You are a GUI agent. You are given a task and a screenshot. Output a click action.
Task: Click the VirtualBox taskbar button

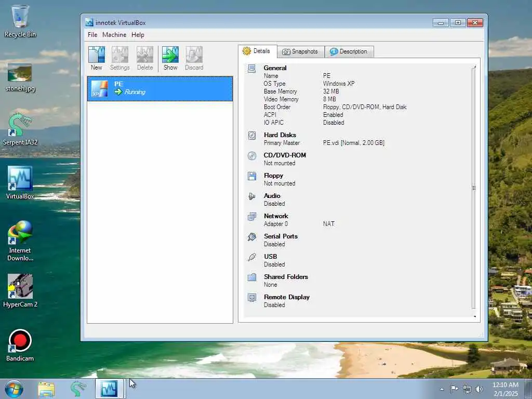tap(109, 389)
